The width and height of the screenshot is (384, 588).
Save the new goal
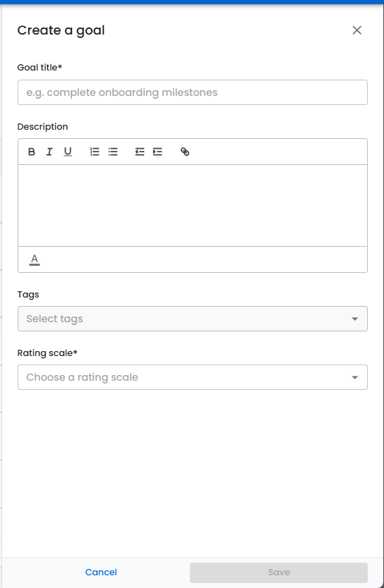coord(279,572)
